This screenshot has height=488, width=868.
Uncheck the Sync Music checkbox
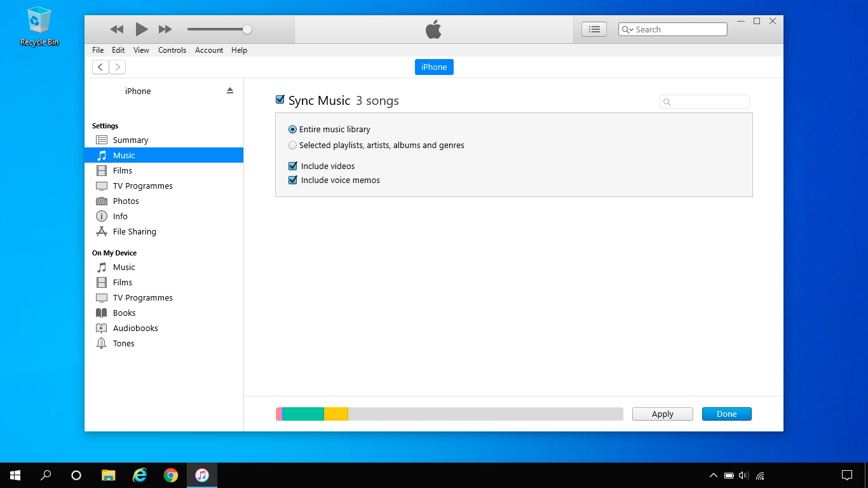280,100
